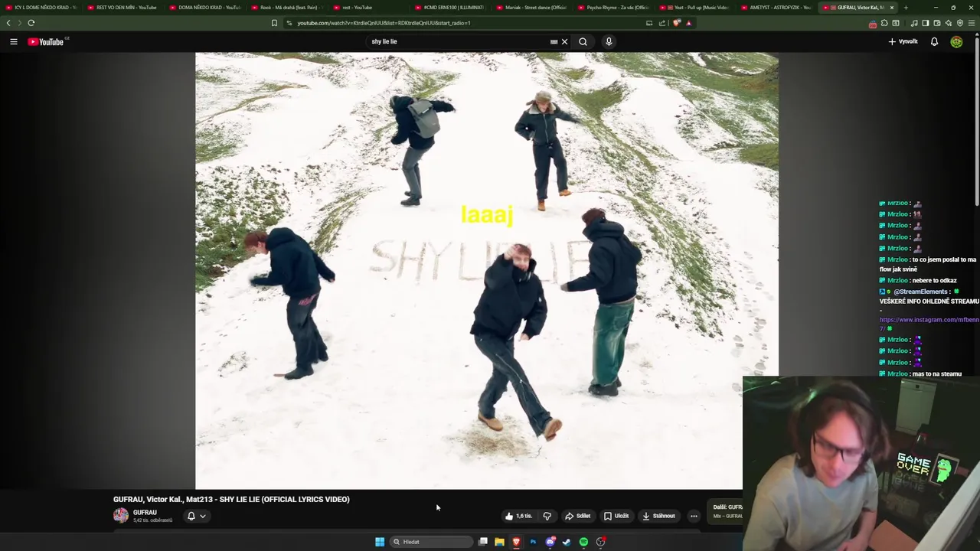This screenshot has width=980, height=551.
Task: Open the three-dot more actions menu
Action: pyautogui.click(x=694, y=516)
